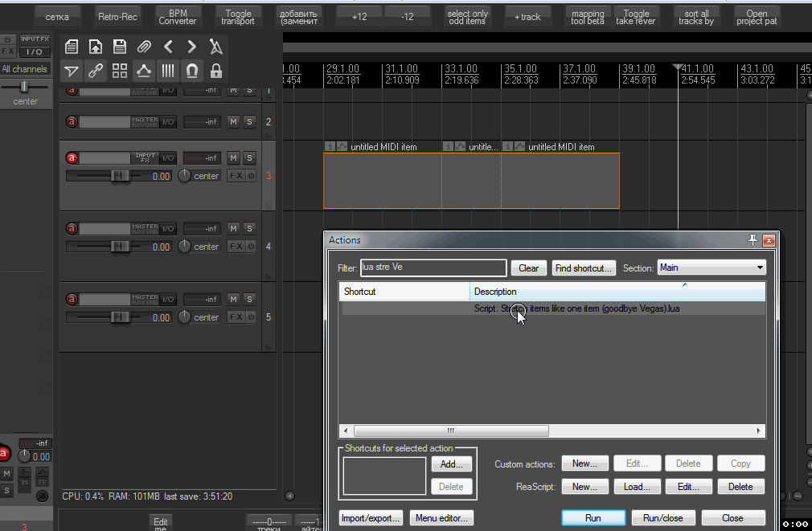Screen dimensions: 812x531
Task: Click pan slider above center in left panel
Action: tap(24, 87)
